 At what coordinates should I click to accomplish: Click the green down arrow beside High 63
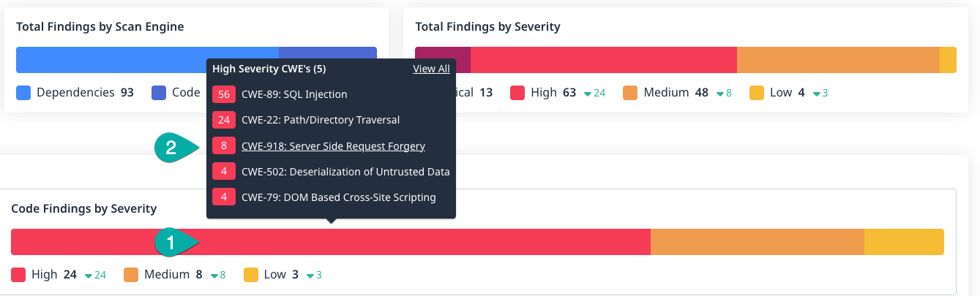pos(588,94)
